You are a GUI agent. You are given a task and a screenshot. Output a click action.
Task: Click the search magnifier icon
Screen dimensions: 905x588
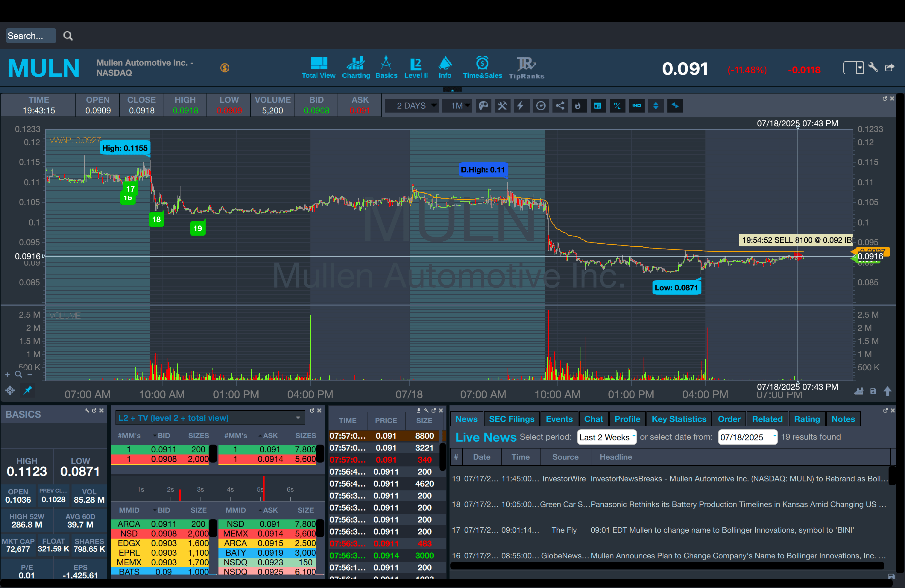(x=68, y=36)
